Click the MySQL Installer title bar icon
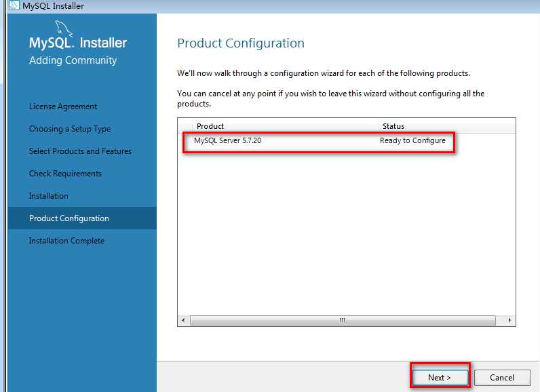Viewport: 540px width, 392px height. (x=14, y=5)
